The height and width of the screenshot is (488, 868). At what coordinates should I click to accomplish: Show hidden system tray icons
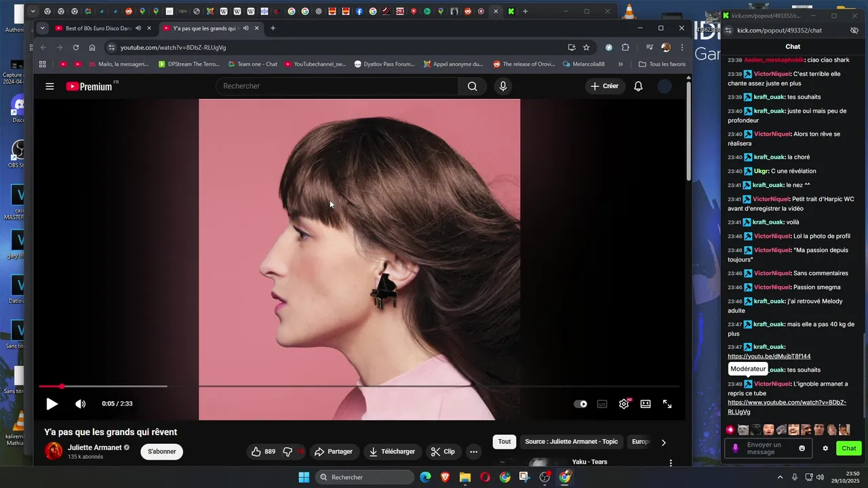[780, 477]
